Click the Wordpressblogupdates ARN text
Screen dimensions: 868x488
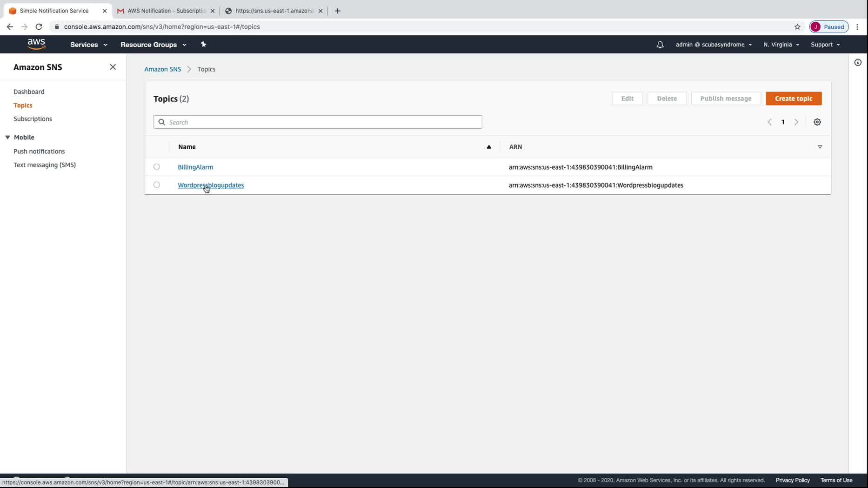pos(596,185)
